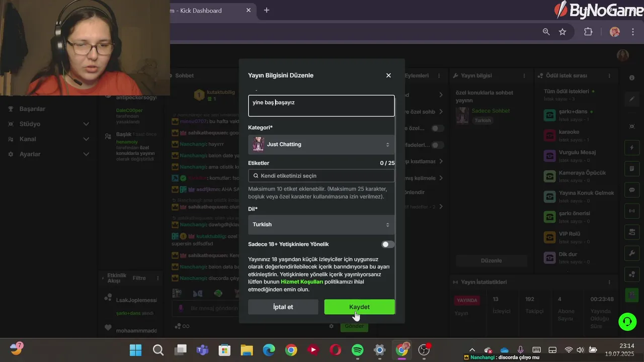Click the Tüm ödül istekleri heading

(x=566, y=92)
